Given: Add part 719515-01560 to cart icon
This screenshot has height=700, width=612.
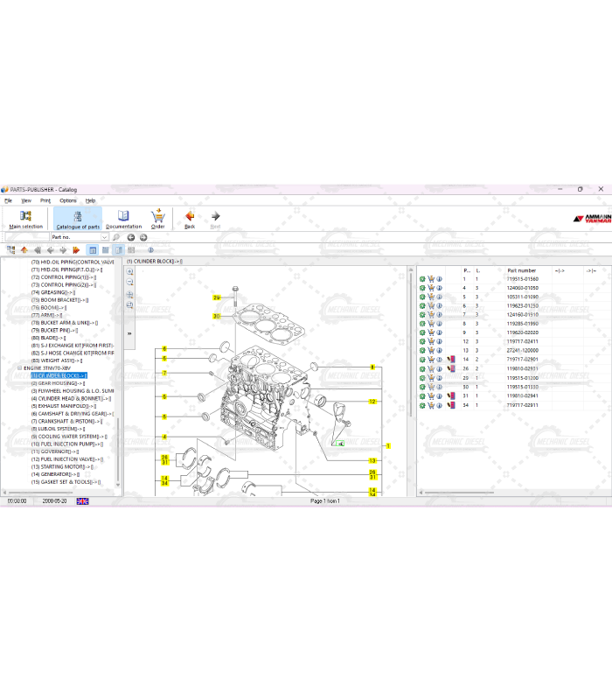Looking at the screenshot, I should point(430,279).
